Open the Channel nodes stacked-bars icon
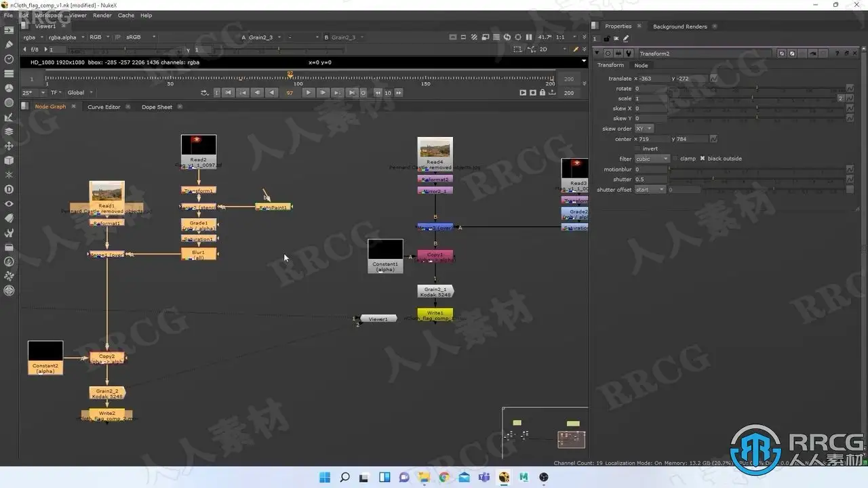 point(9,73)
